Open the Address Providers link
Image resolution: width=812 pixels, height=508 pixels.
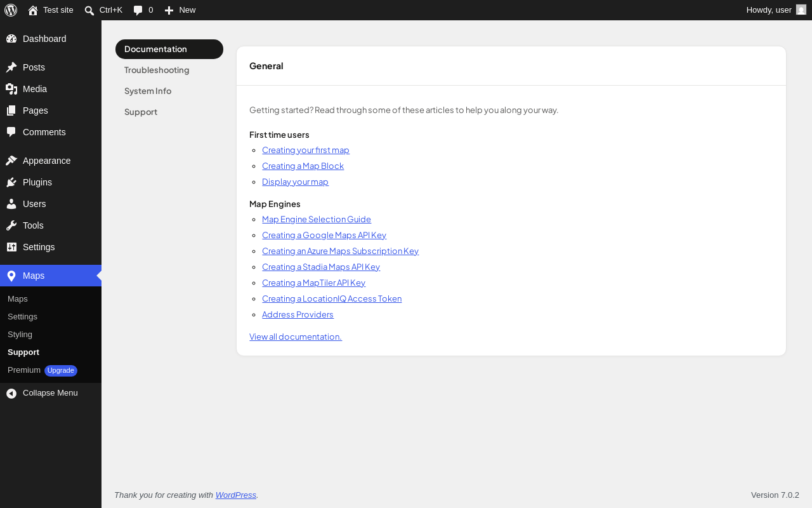click(298, 314)
